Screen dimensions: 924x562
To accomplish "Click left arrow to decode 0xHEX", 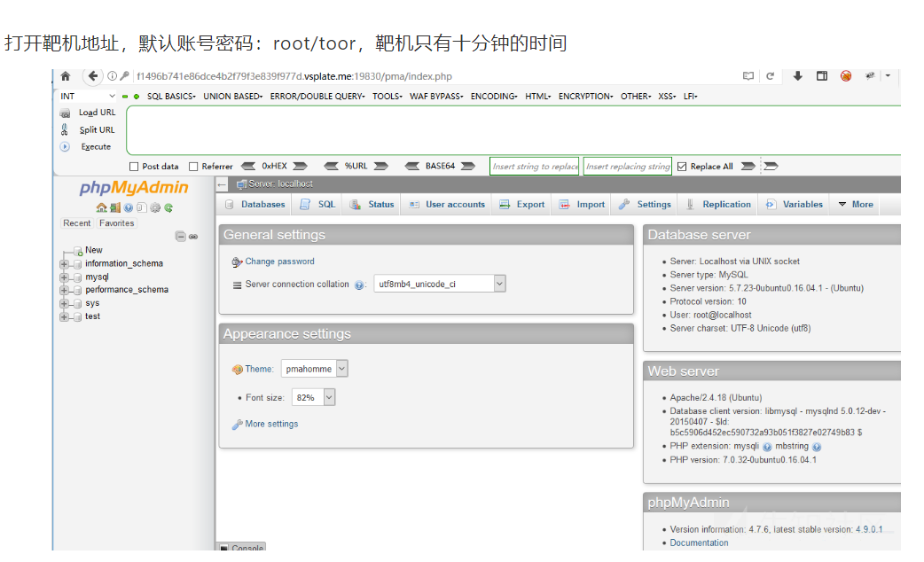I will pyautogui.click(x=248, y=166).
